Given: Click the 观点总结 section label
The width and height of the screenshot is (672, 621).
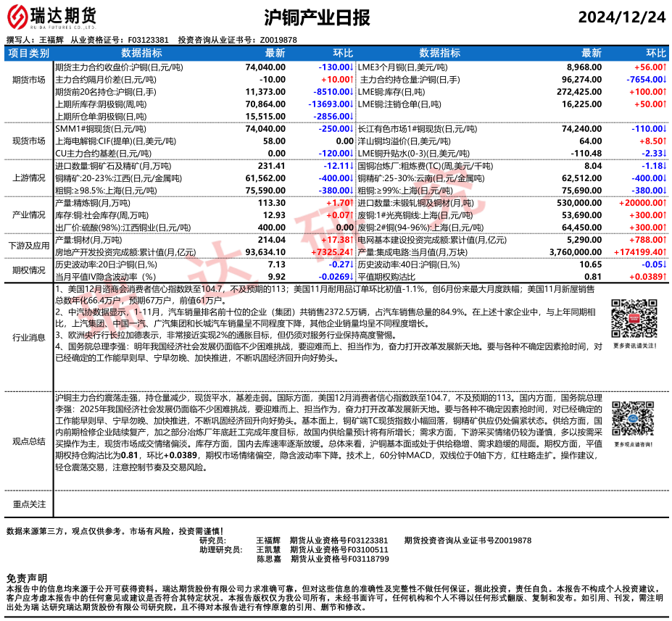Looking at the screenshot, I should tap(29, 441).
